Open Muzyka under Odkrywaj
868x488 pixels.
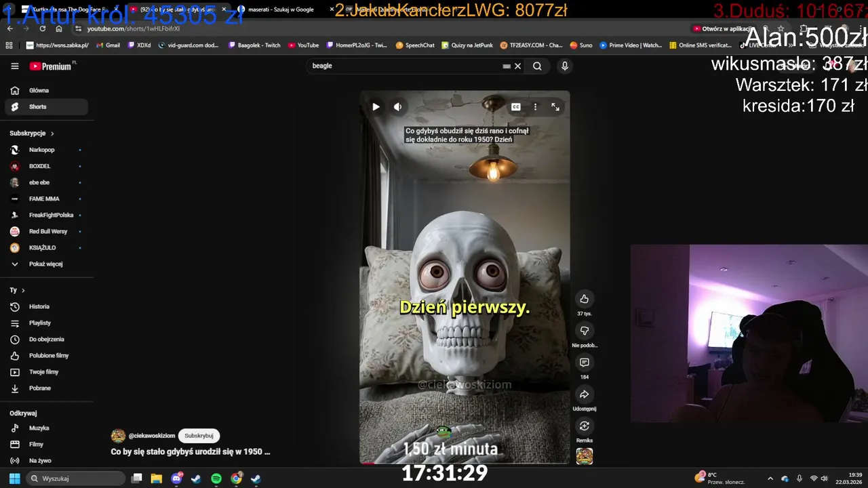(46, 428)
